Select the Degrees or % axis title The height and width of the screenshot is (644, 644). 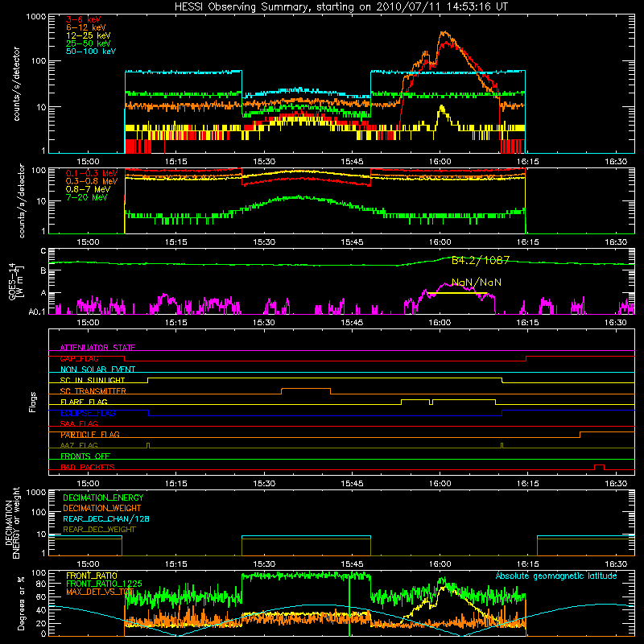[21, 603]
